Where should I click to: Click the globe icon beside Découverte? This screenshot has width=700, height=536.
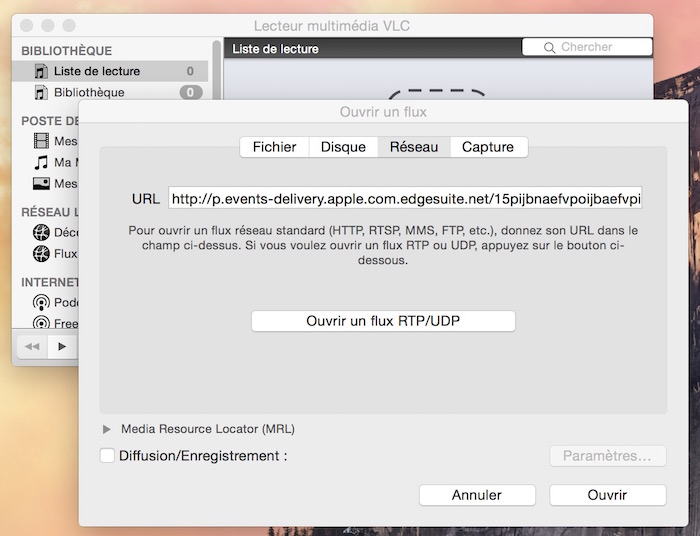41,232
